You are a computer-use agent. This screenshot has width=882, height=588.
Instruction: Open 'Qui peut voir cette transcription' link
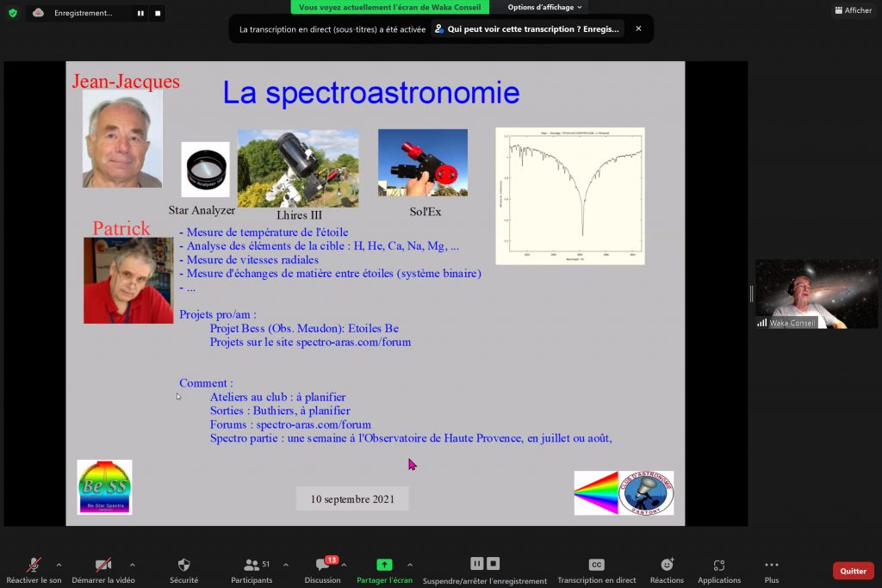pos(527,28)
